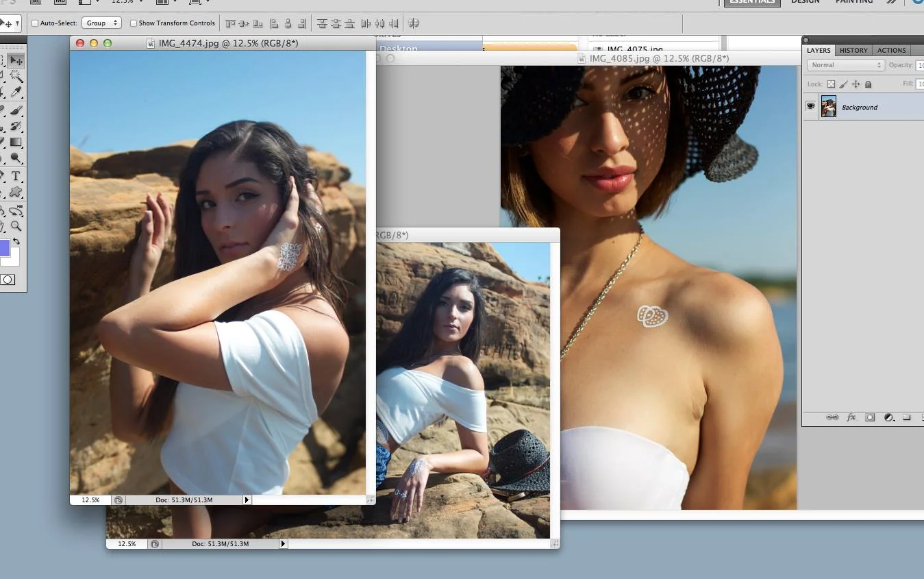Click Doc: 51.3M/51.3M in IMG_4474 status bar
Image resolution: width=924 pixels, height=579 pixels.
pyautogui.click(x=184, y=500)
